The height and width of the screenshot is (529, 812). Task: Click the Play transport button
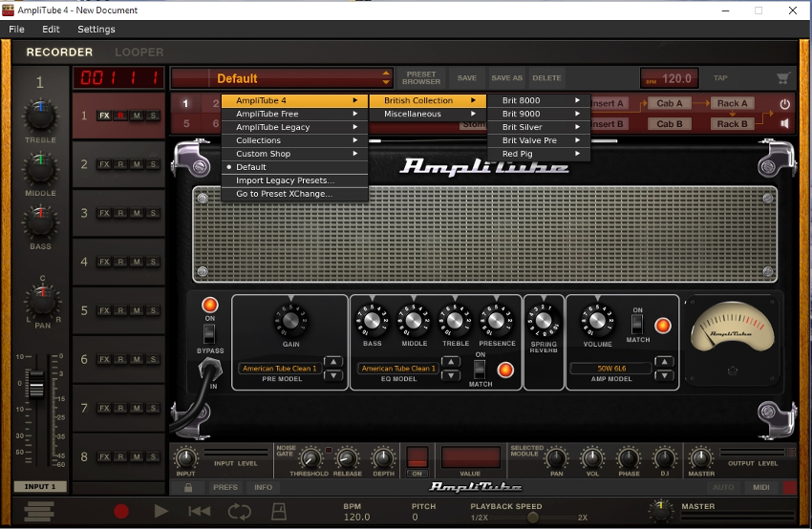coord(161,512)
